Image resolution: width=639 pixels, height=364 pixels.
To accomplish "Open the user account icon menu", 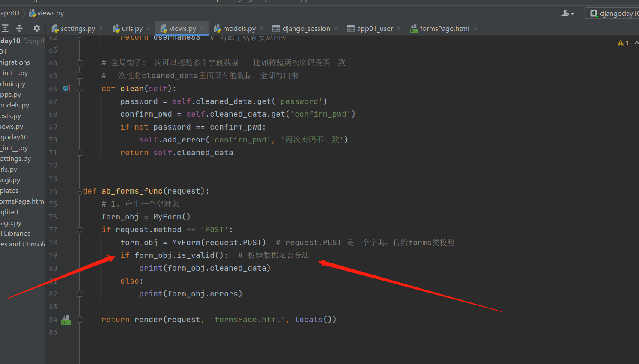I will [567, 13].
